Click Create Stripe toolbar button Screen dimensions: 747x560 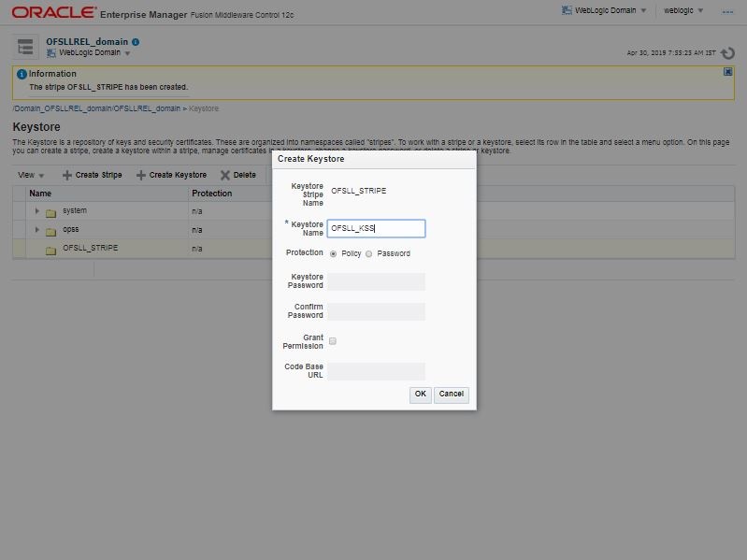[92, 175]
